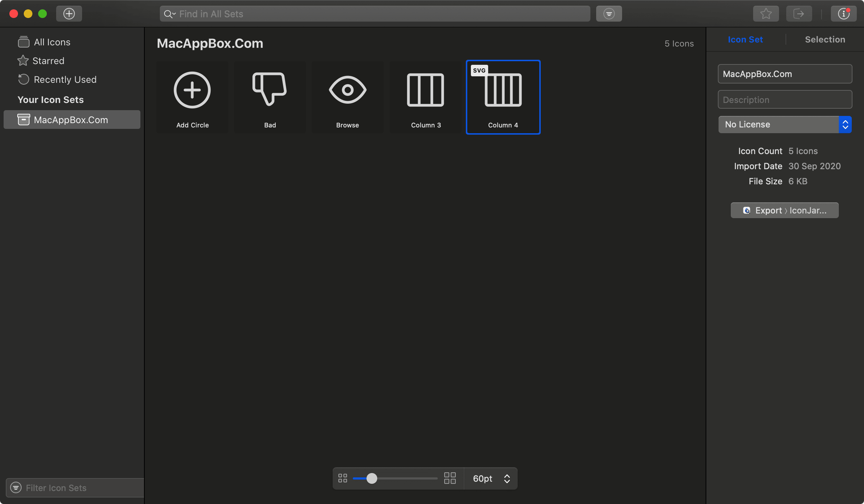Switch to the Icon Set tab
This screenshot has height=504, width=864.
745,40
